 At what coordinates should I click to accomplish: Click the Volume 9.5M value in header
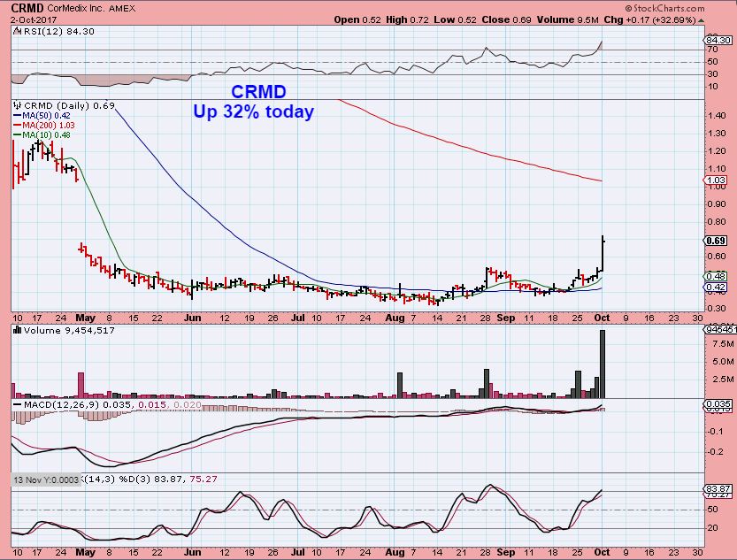(x=567, y=20)
